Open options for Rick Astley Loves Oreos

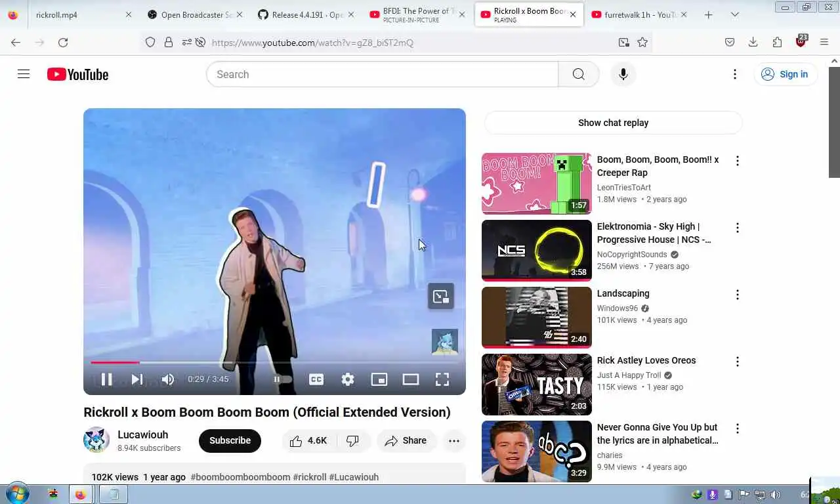tap(737, 362)
